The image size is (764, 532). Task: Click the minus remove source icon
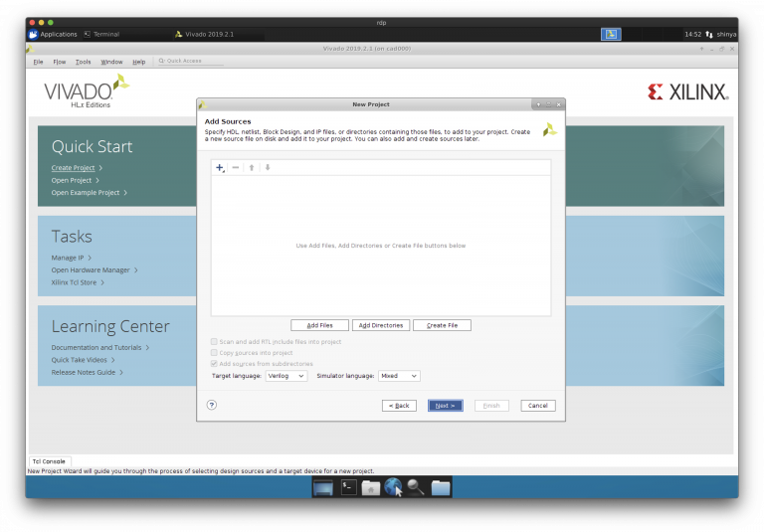[236, 168]
